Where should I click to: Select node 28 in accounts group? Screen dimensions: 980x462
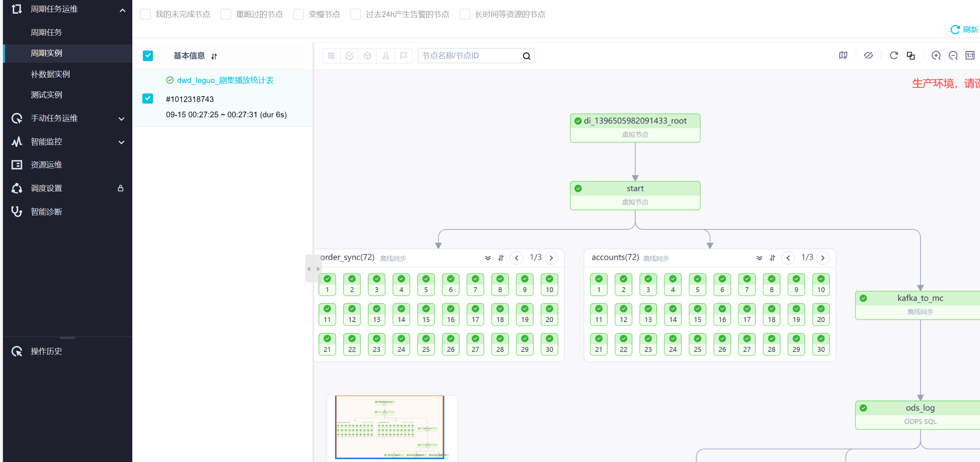pos(772,344)
